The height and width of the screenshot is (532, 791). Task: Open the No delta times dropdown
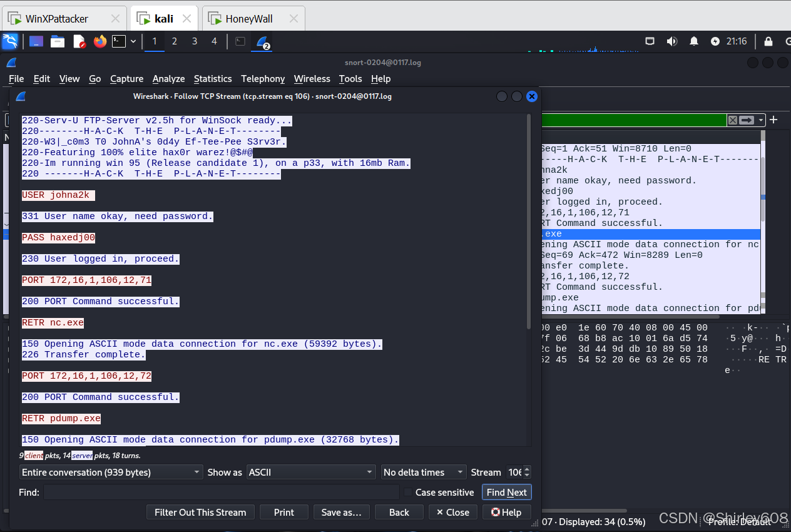(x=424, y=472)
